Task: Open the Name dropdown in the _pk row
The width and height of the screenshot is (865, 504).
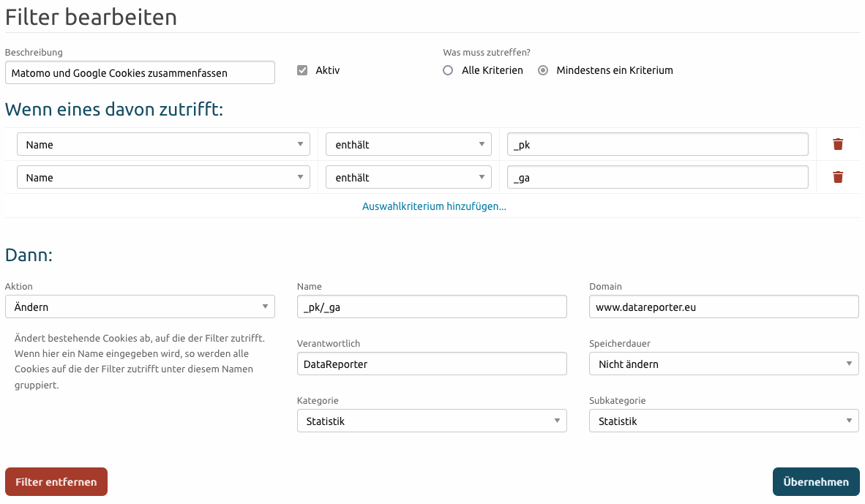Action: tap(163, 145)
